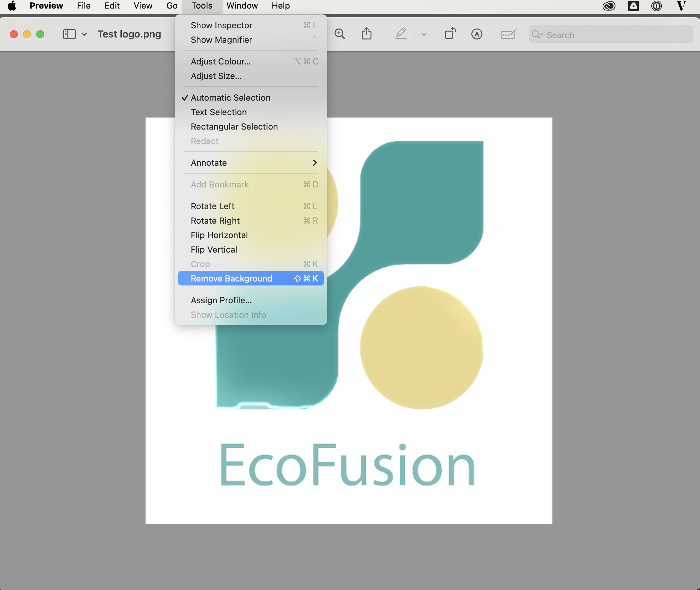
Task: Click Adjust Colour option in Tools
Action: click(221, 61)
